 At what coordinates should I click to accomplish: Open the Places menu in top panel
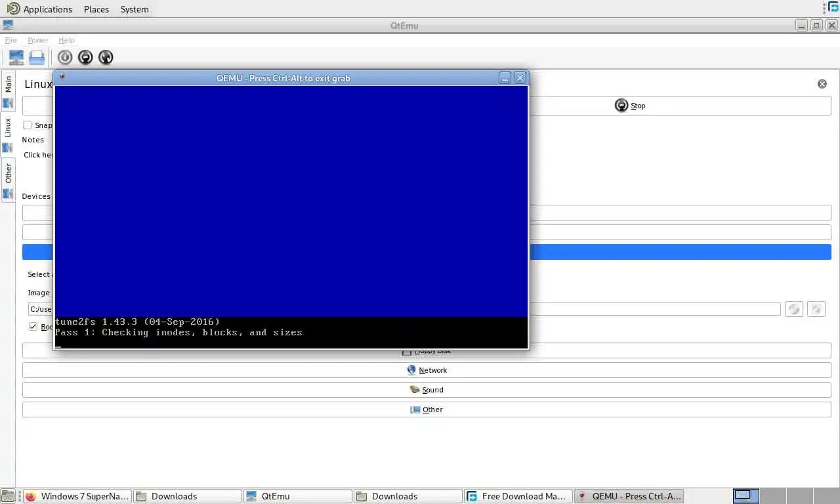[96, 9]
